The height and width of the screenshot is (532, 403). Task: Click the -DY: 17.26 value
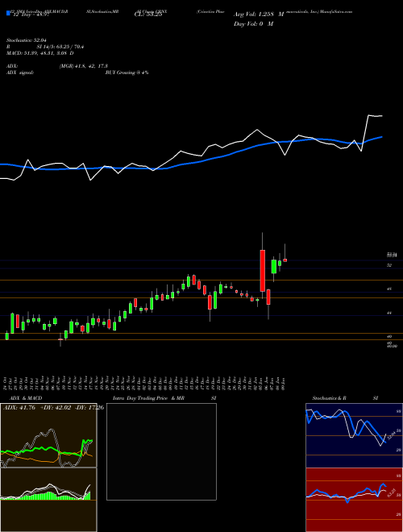tap(89, 408)
